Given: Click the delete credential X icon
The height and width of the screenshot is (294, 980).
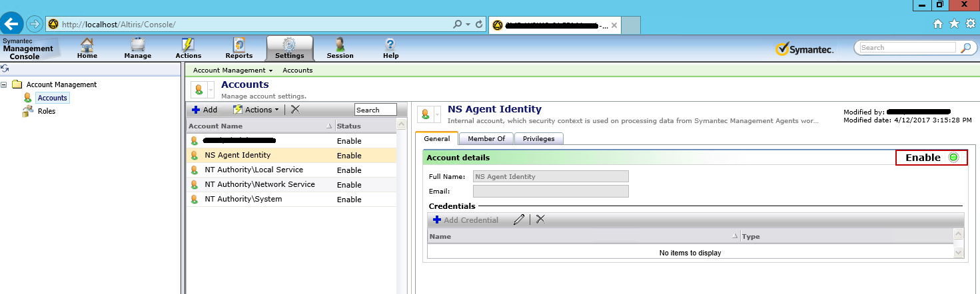Looking at the screenshot, I should pyautogui.click(x=540, y=220).
